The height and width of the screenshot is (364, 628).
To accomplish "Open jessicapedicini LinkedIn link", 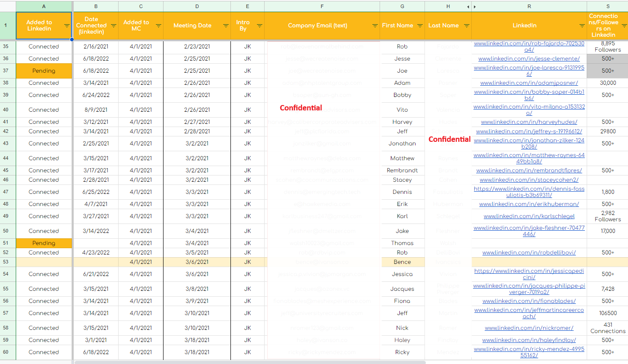I will tap(529, 274).
